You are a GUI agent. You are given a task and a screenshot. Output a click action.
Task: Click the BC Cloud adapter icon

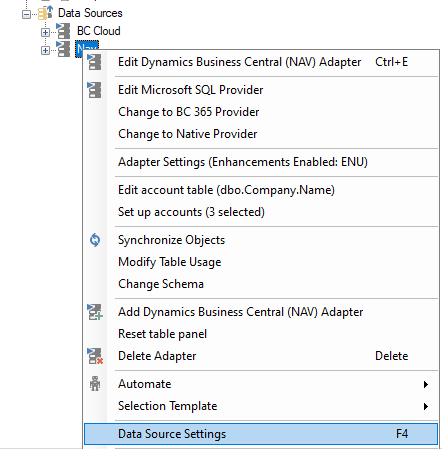coord(63,31)
